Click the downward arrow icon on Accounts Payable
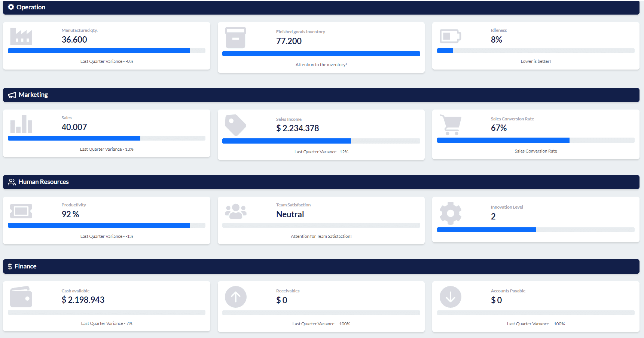Viewport: 644px width, 338px height. coord(451,296)
